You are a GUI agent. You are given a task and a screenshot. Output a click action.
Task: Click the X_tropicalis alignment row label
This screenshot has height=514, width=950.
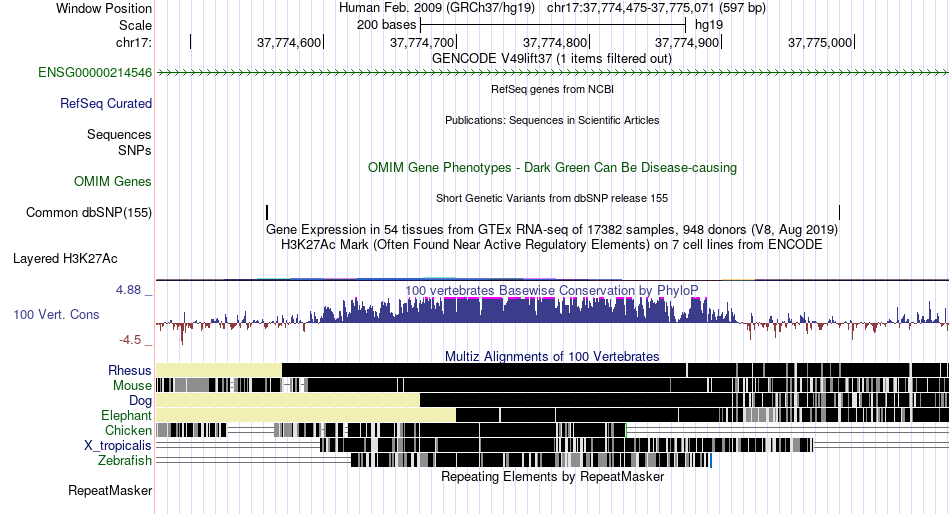pos(118,446)
